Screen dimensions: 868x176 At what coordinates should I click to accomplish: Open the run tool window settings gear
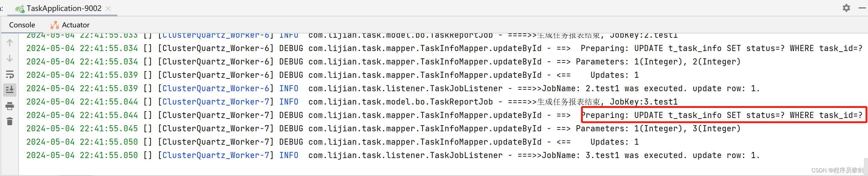pos(846,8)
